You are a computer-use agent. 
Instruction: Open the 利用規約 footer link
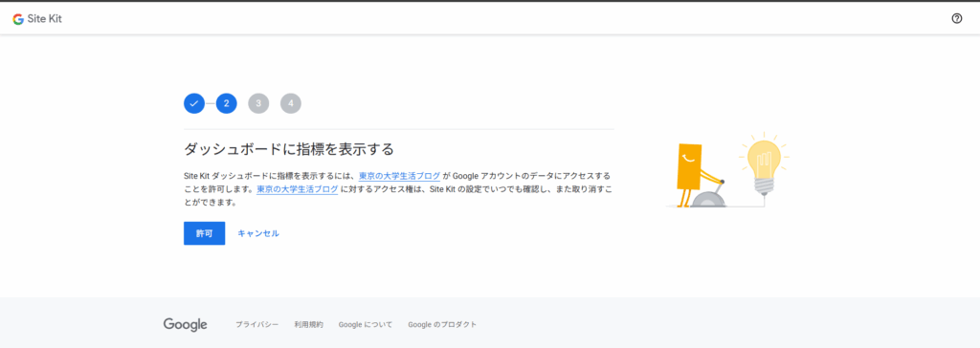[x=309, y=325]
